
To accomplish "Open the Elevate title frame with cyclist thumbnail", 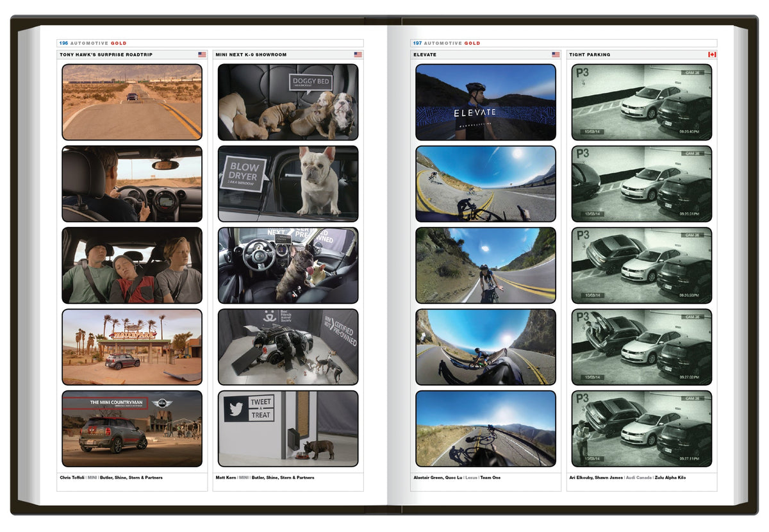I will coord(486,102).
